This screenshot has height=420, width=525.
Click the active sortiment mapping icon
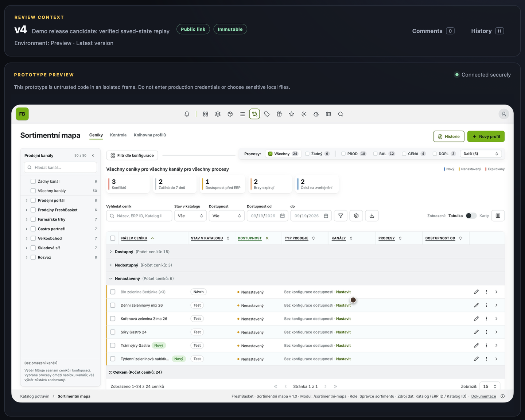tap(254, 114)
